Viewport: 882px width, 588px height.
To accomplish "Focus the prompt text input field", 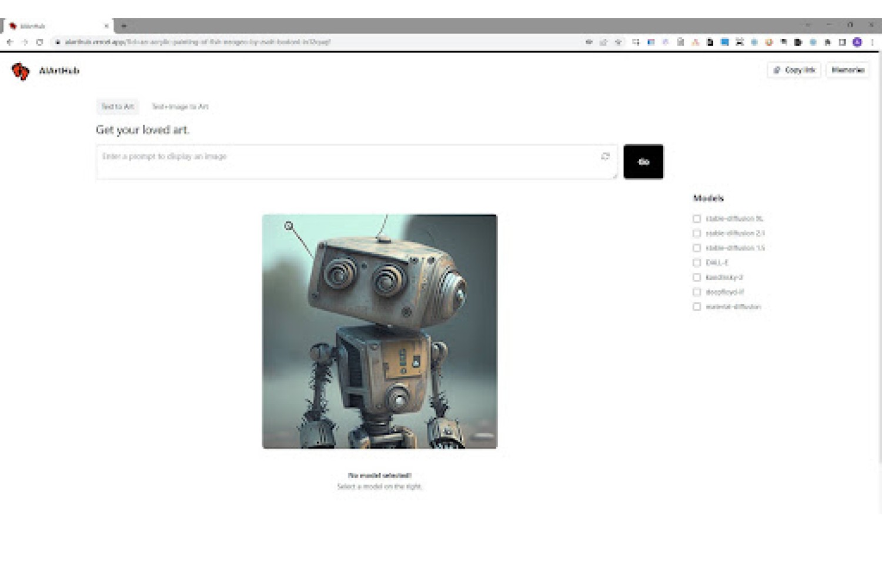I will click(357, 162).
